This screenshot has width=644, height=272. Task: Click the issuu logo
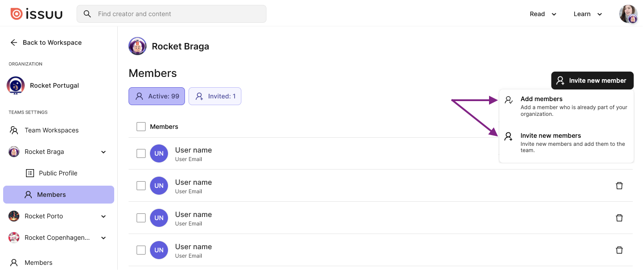coord(37,14)
